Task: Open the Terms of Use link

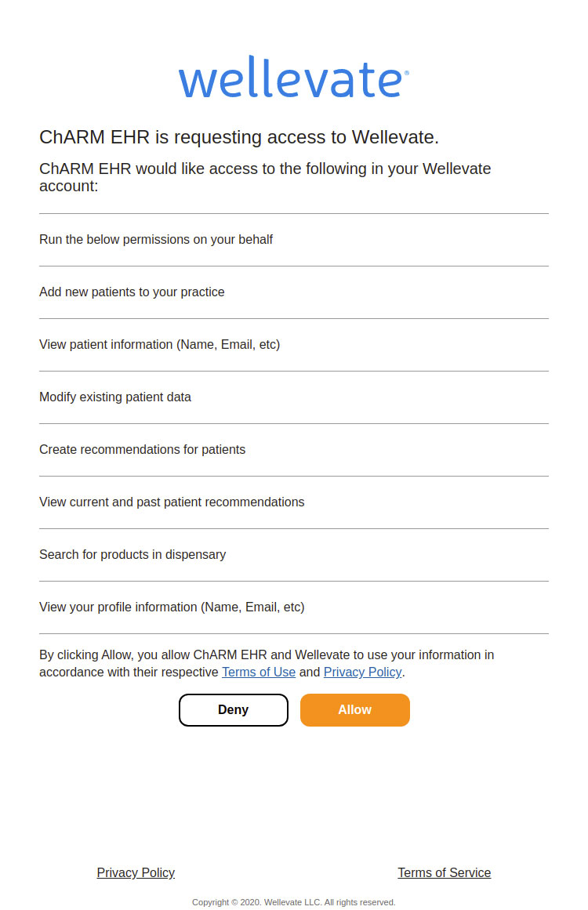Action: 258,672
